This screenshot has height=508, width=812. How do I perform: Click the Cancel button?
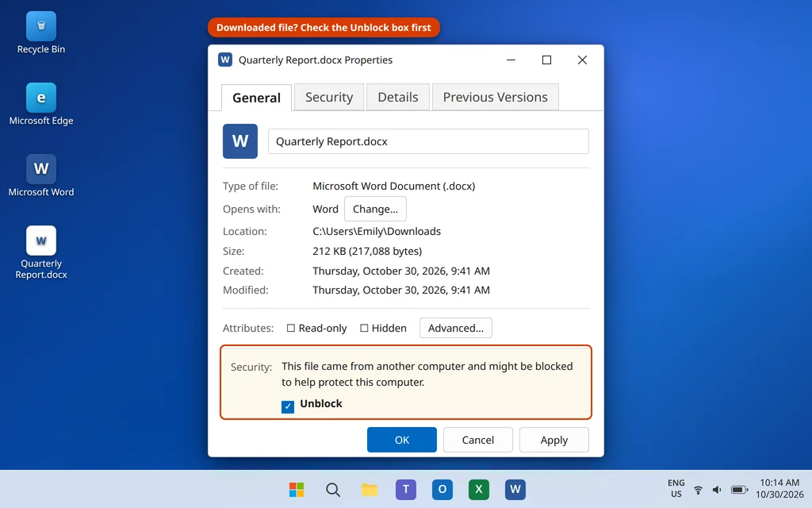[x=478, y=440]
